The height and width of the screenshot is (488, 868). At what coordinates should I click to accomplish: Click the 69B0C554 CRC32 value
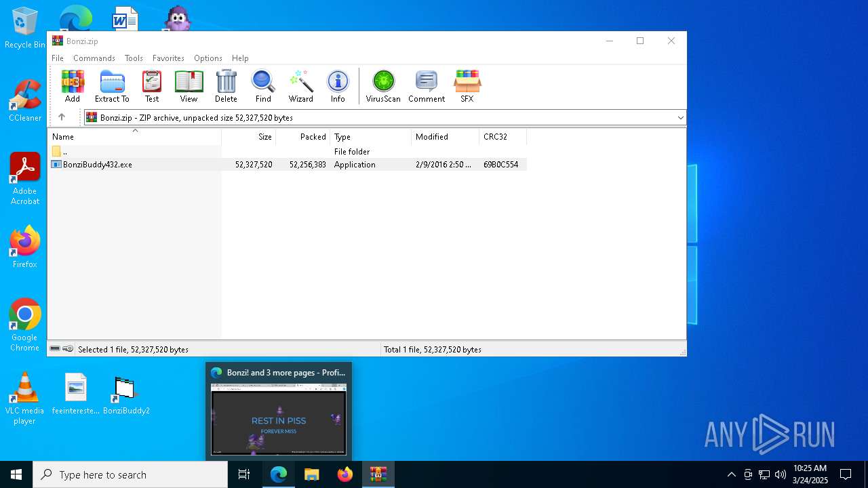pyautogui.click(x=501, y=165)
